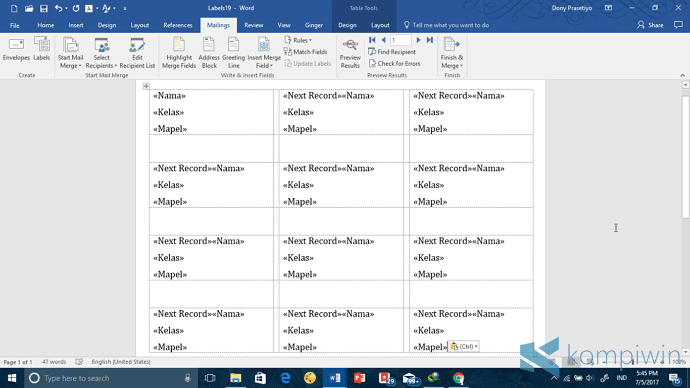690x388 pixels.
Task: Open the References tab
Action: pyautogui.click(x=178, y=25)
